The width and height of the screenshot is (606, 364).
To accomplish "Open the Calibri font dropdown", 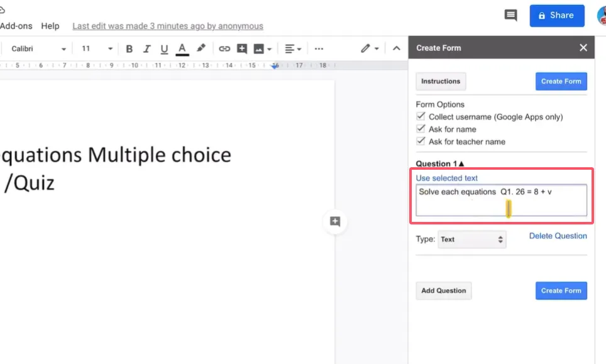I will [38, 49].
